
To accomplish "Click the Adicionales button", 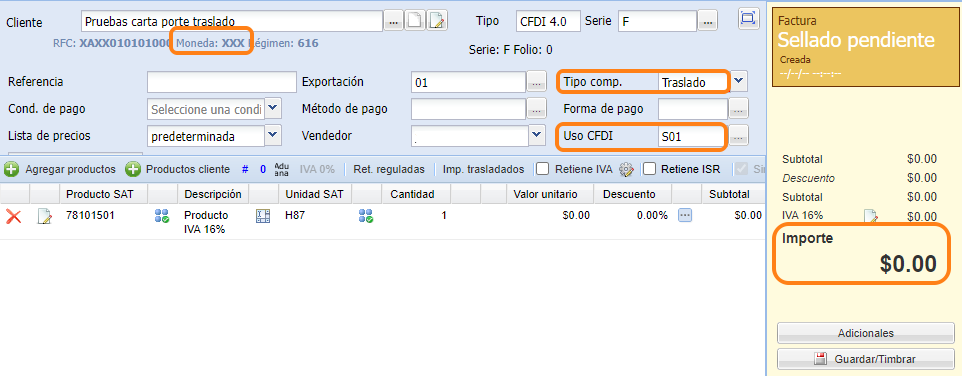I will coord(866,333).
